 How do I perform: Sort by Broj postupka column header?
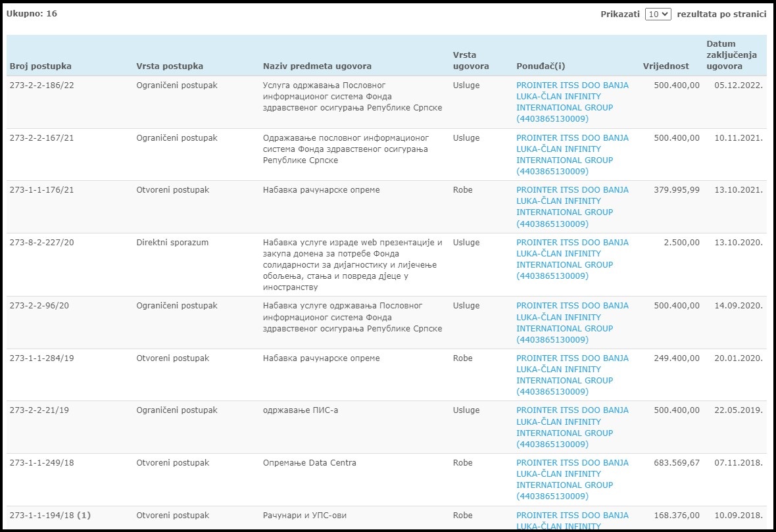pyautogui.click(x=41, y=66)
